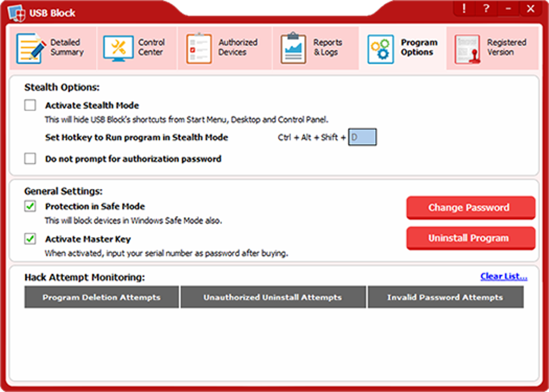The image size is (549, 392).
Task: Click the Uninstall Program button
Action: pos(470,238)
